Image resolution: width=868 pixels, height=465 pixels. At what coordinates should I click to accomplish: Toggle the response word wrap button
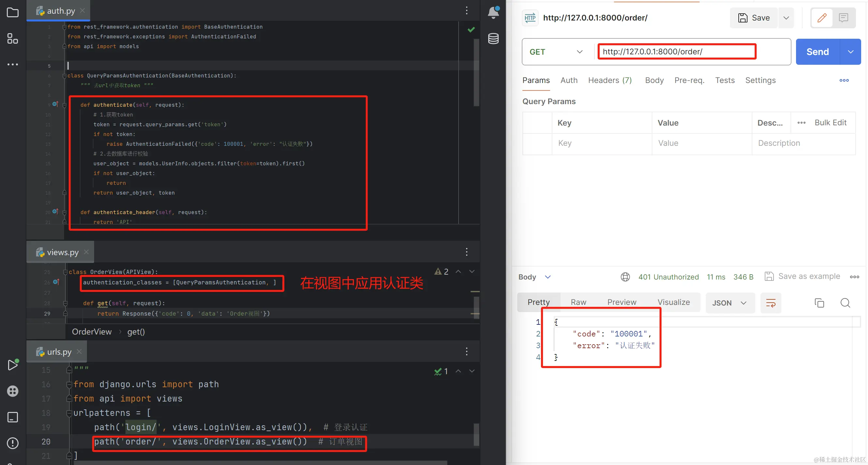(771, 303)
